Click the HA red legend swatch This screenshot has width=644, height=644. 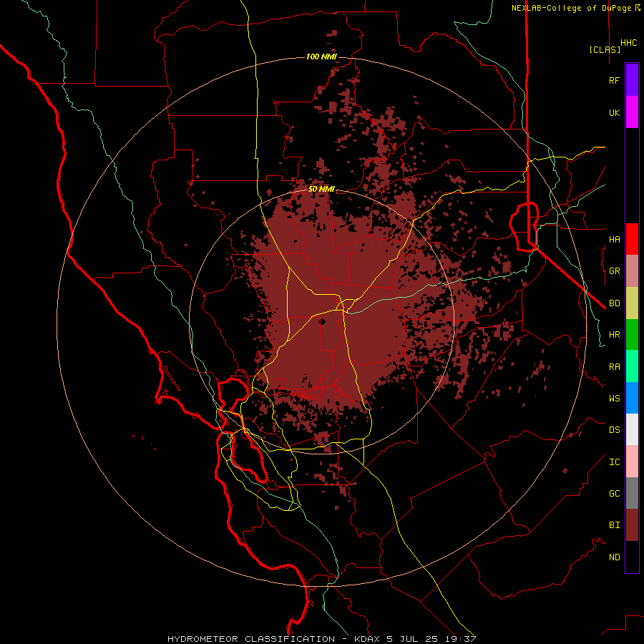(x=632, y=239)
